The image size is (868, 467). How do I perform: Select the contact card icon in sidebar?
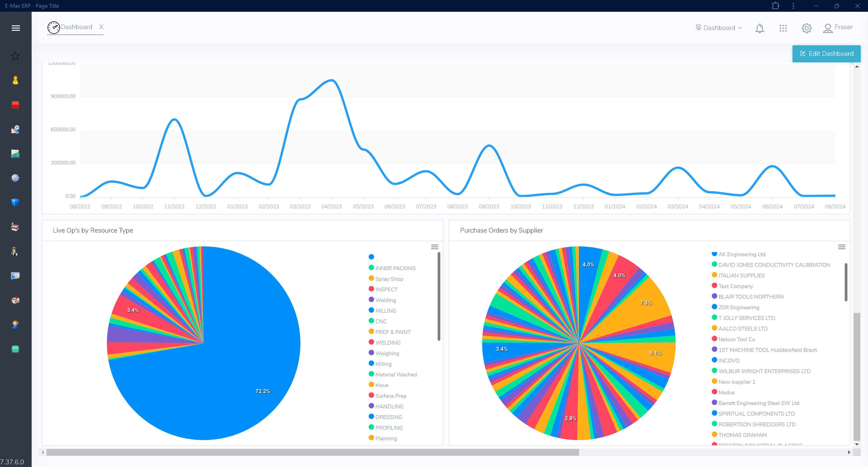(15, 276)
